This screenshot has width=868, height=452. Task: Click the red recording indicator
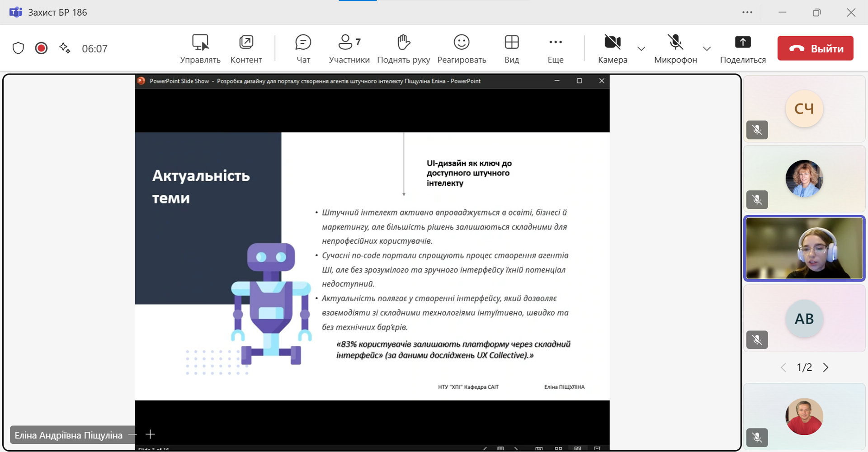click(x=41, y=48)
